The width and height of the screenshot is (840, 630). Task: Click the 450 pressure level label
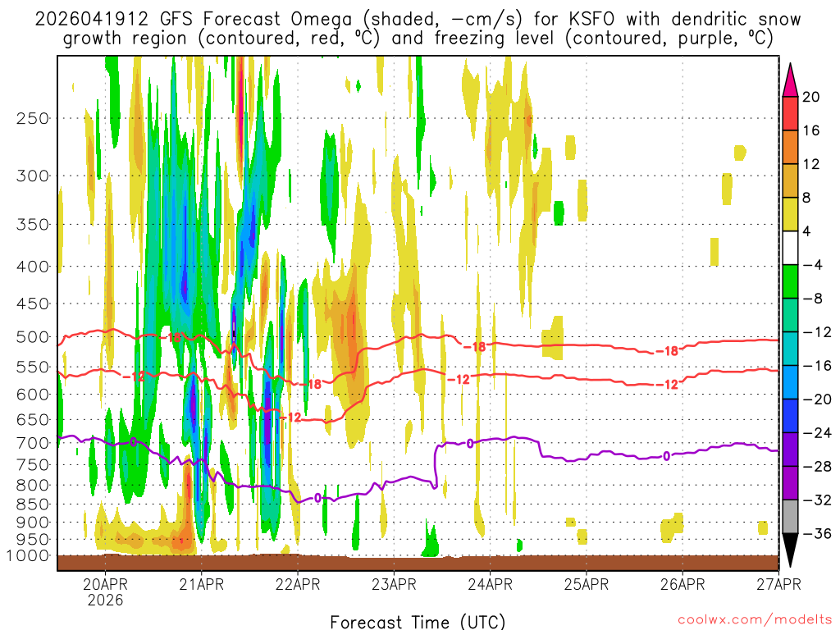click(x=33, y=304)
